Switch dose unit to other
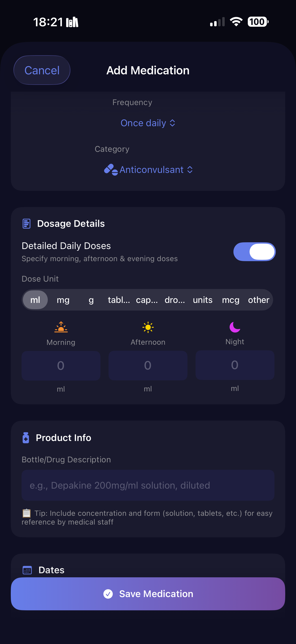Screen dimensions: 296x644 pos(259,300)
